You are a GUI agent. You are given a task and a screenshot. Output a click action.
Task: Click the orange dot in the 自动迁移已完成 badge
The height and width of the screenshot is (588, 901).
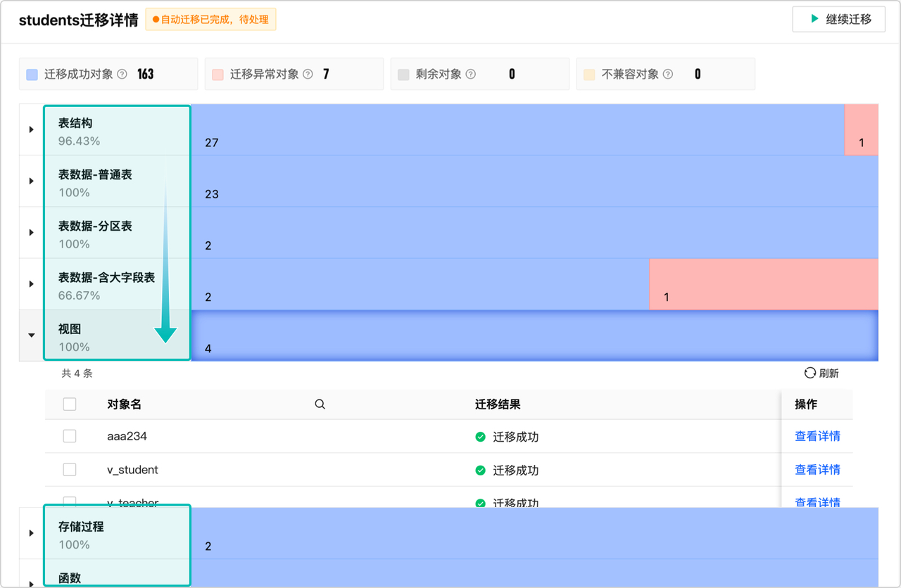coord(154,19)
